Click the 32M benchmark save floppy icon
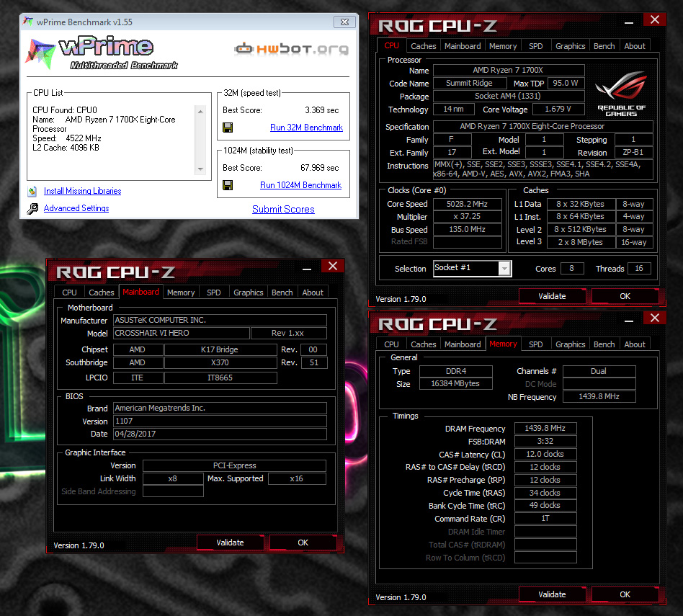 click(228, 128)
